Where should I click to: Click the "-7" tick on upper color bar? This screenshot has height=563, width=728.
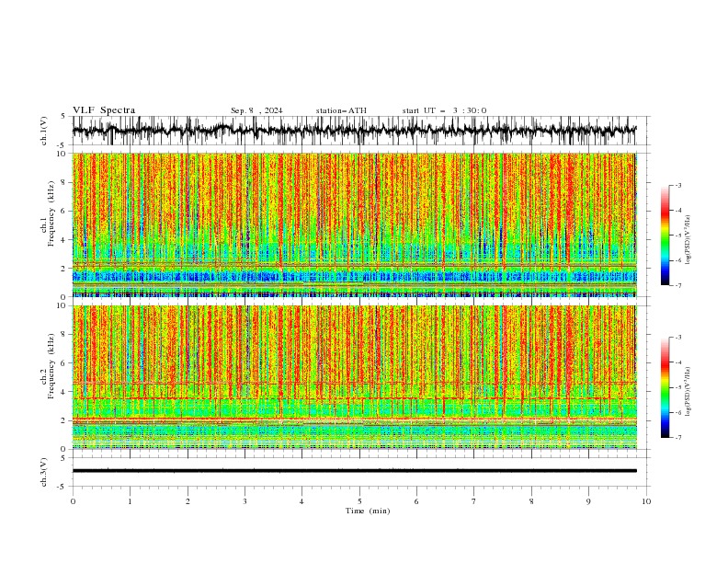click(677, 285)
